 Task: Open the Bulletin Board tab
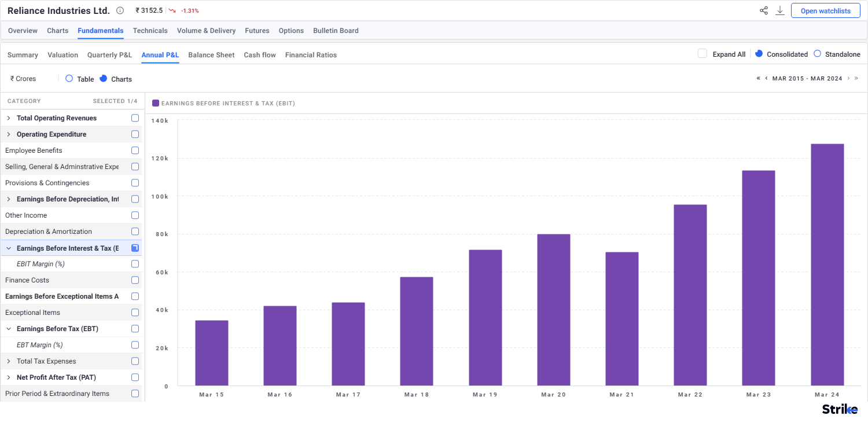pos(336,31)
